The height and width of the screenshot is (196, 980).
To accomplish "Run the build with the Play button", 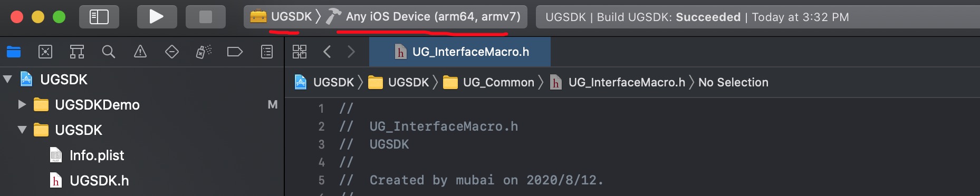I will tap(157, 17).
